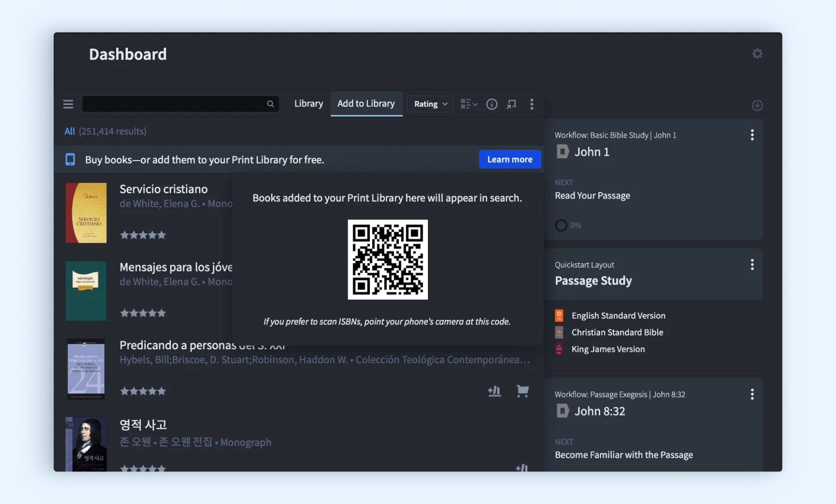Open options for the John 8:32 workflow card
Image resolution: width=836 pixels, height=504 pixels.
pos(752,394)
